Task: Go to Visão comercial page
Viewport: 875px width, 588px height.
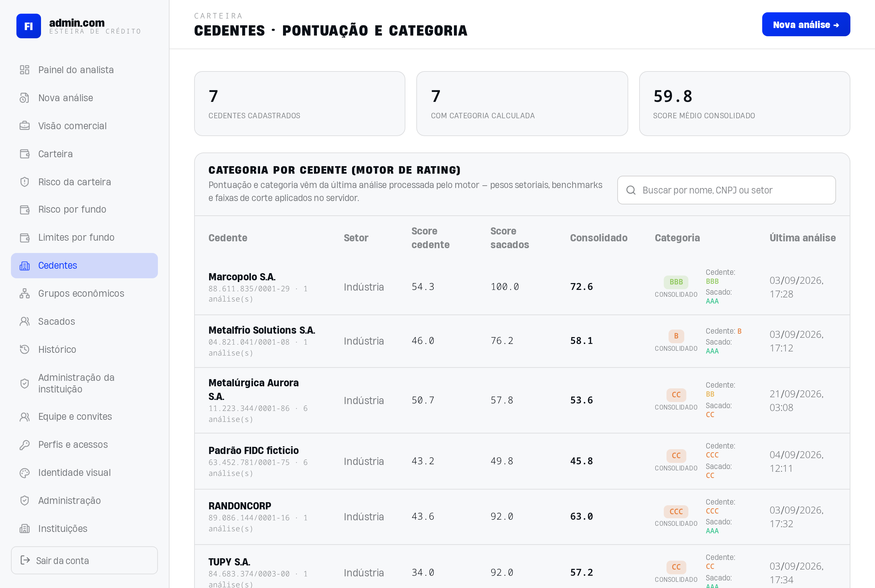Action: 84,126
